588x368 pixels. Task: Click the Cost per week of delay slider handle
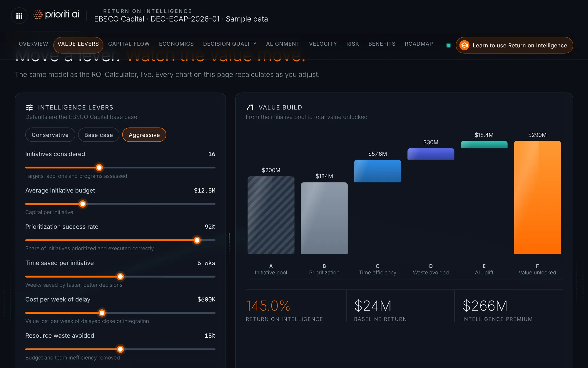click(102, 313)
